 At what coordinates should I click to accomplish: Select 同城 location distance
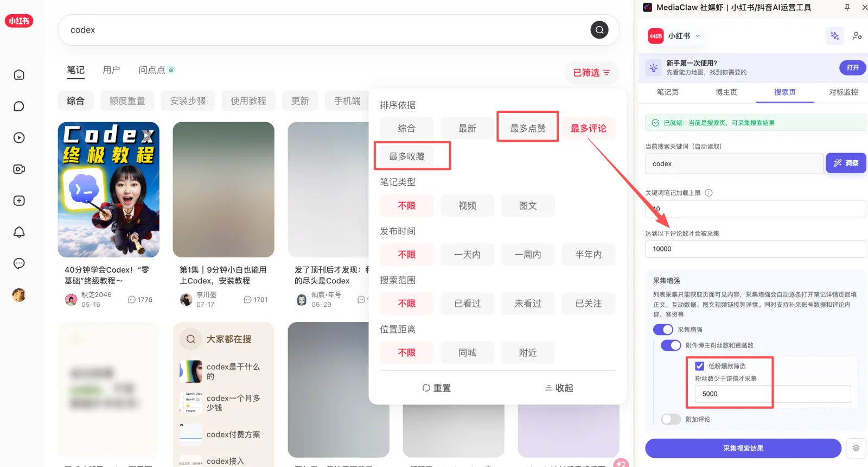[467, 352]
